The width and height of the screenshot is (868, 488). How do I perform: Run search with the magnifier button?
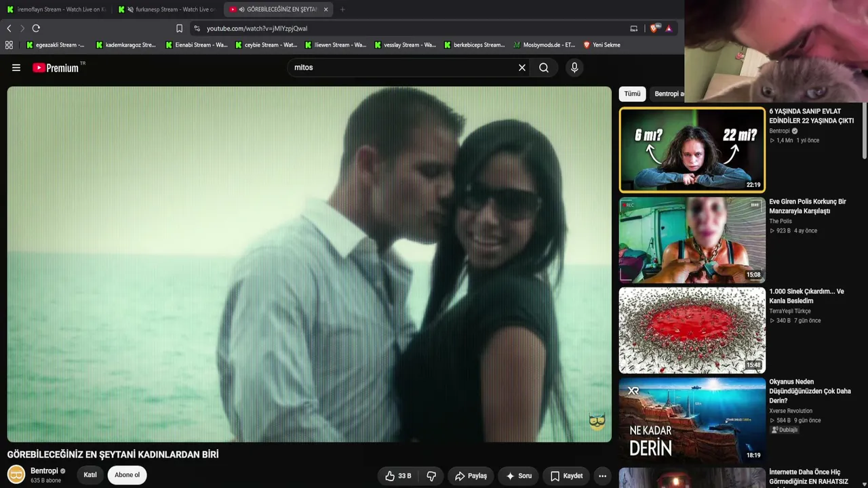(544, 68)
